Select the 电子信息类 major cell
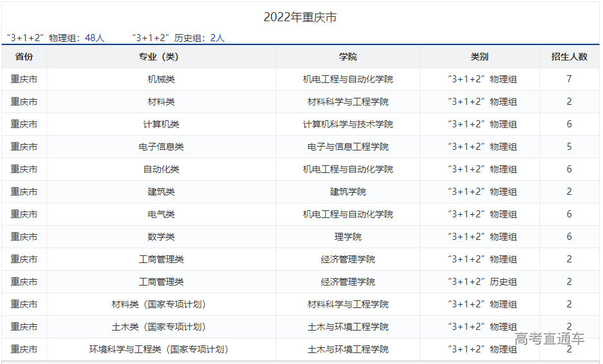 161,147
